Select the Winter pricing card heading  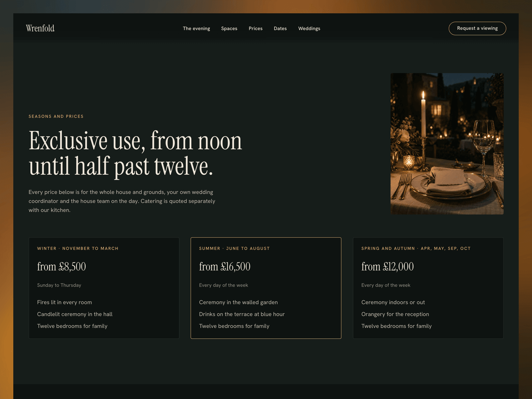pos(78,248)
